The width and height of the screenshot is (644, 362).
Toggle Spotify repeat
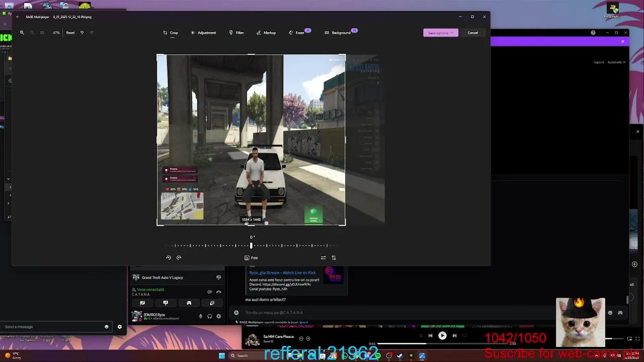click(464, 336)
